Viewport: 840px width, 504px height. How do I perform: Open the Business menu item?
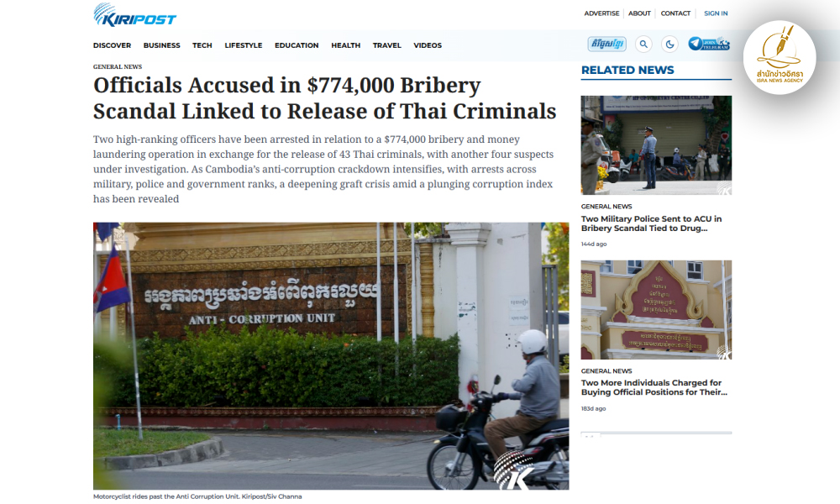point(162,45)
